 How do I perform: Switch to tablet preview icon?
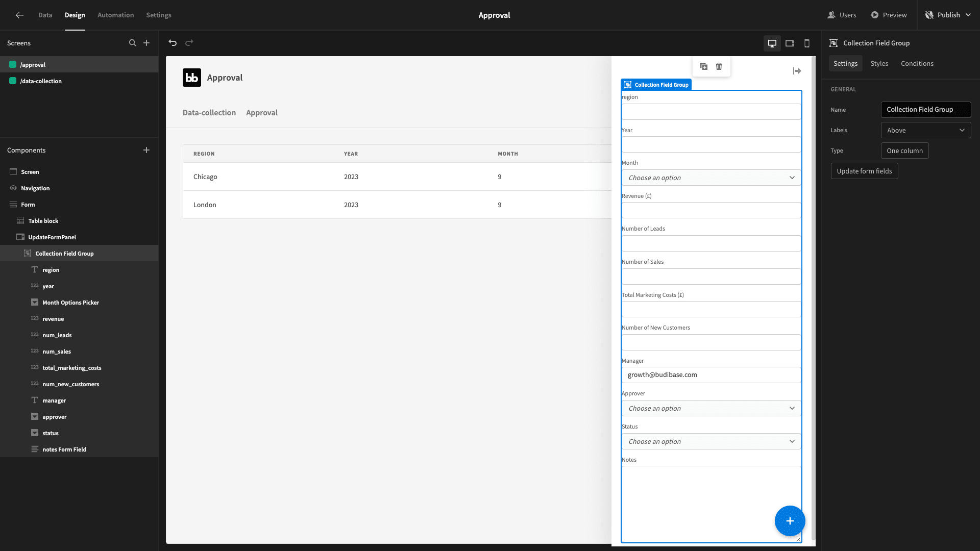pyautogui.click(x=790, y=43)
